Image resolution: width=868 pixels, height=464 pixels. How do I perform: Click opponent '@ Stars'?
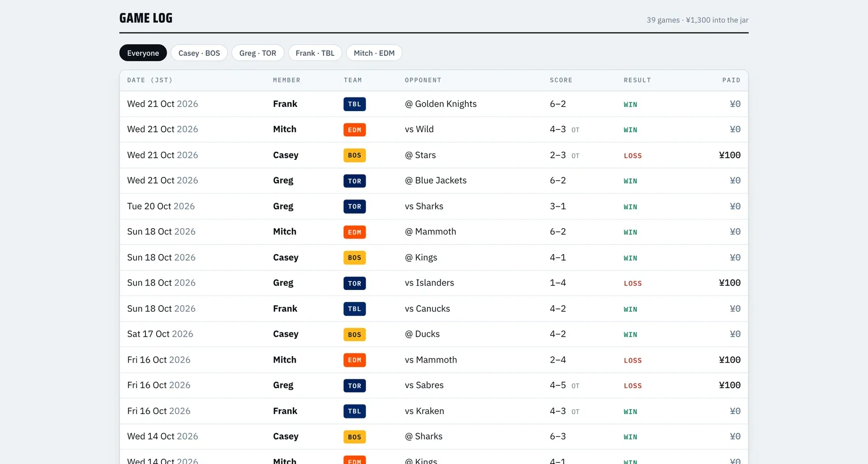coord(420,155)
